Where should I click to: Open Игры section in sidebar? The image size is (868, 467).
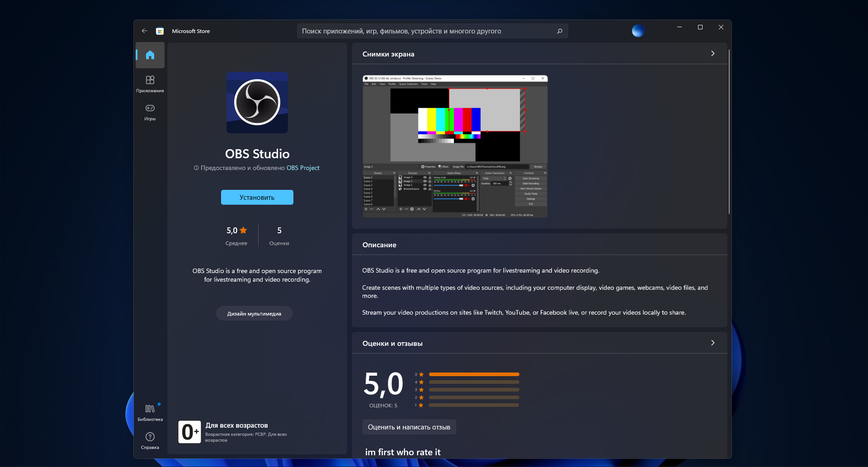tap(150, 112)
